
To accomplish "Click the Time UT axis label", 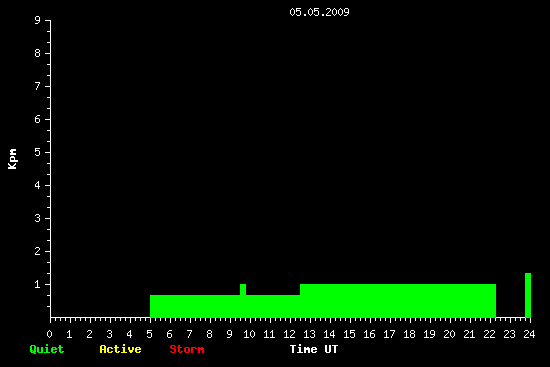I will (x=314, y=349).
